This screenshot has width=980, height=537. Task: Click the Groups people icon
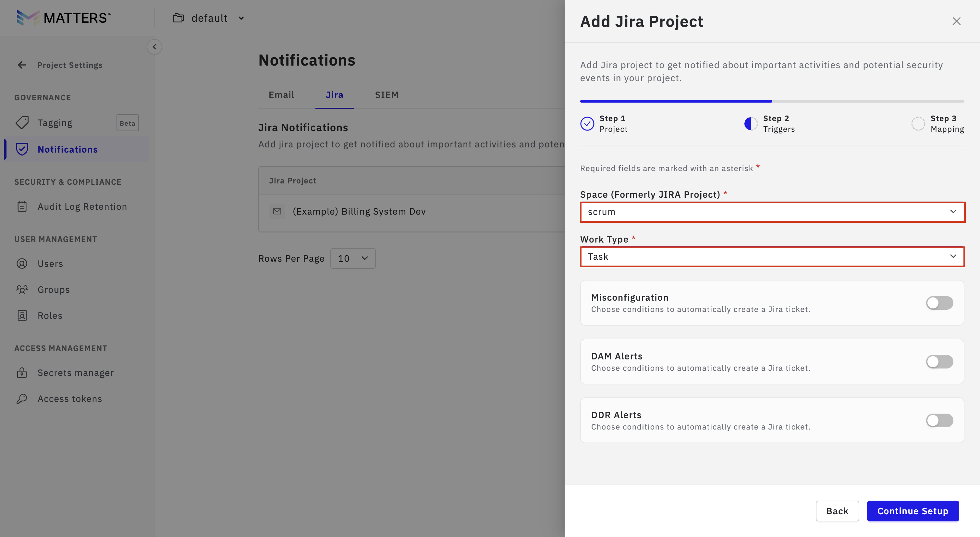pyautogui.click(x=22, y=290)
